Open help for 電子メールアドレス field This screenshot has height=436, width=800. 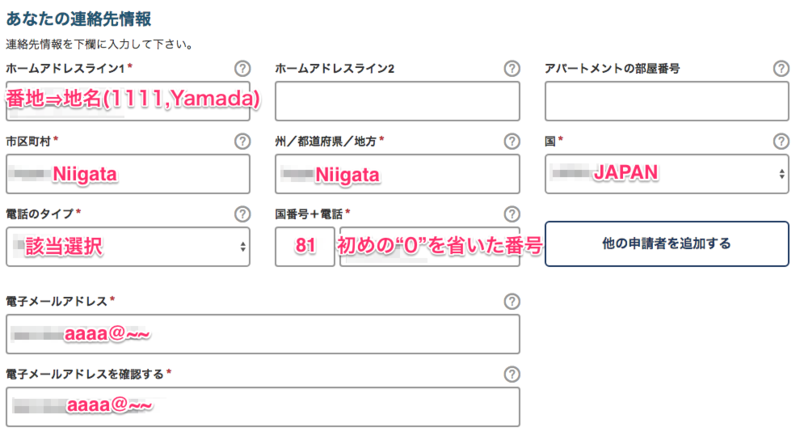click(512, 301)
